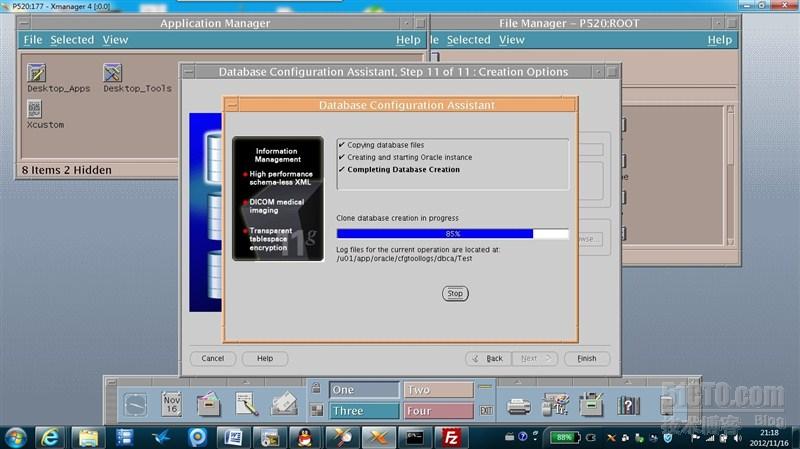This screenshot has height=449, width=800.
Task: Open the application manager icon on the front panel
Action: [592, 405]
